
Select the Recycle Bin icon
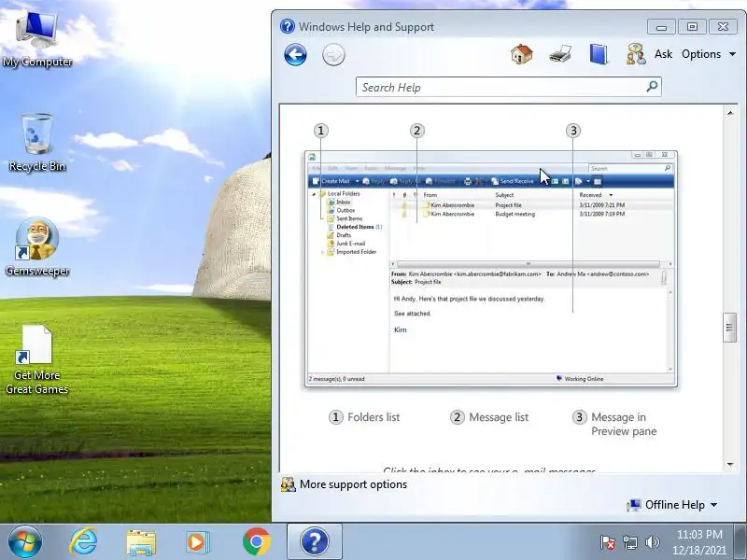click(37, 142)
